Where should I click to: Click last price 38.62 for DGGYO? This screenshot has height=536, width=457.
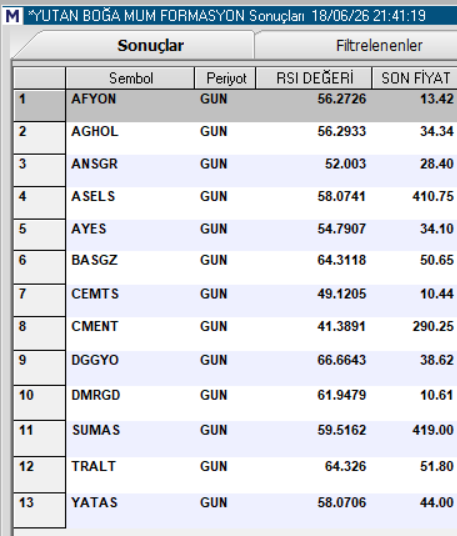[x=437, y=360]
